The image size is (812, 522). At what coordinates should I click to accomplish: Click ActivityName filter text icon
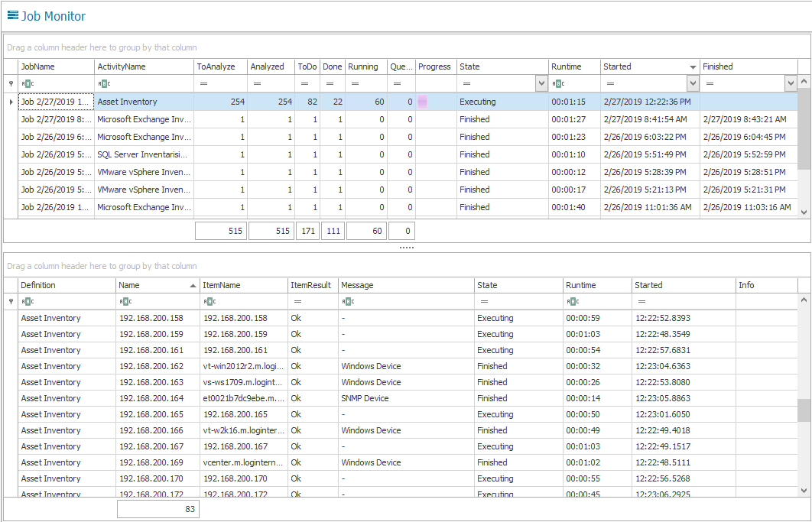coord(104,83)
